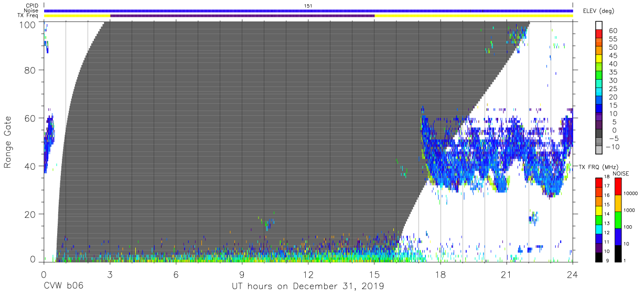Click the '20' tick on the Range Gate axis

pos(29,214)
